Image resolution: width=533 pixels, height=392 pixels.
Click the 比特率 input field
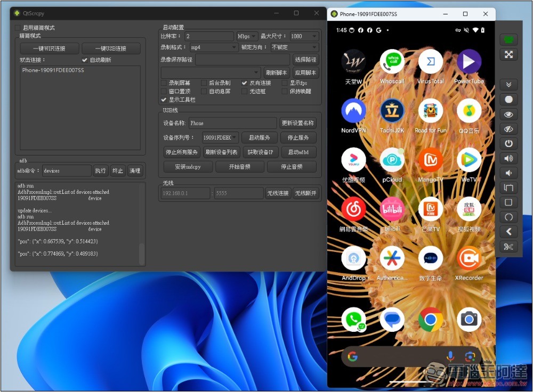pos(209,36)
